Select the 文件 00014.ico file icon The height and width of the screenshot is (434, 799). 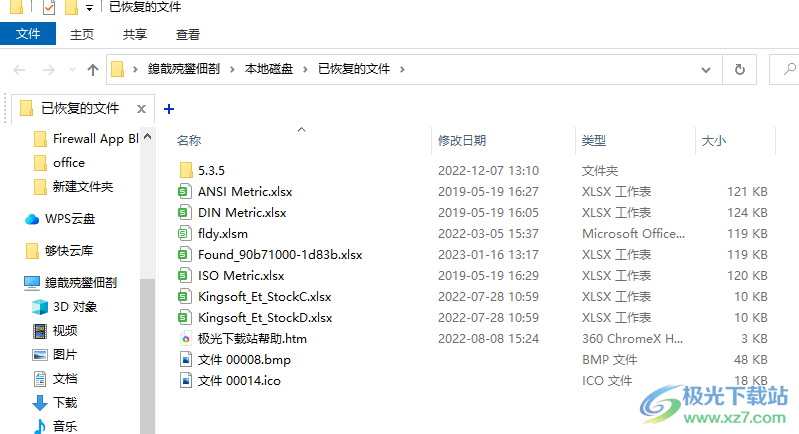click(x=186, y=381)
